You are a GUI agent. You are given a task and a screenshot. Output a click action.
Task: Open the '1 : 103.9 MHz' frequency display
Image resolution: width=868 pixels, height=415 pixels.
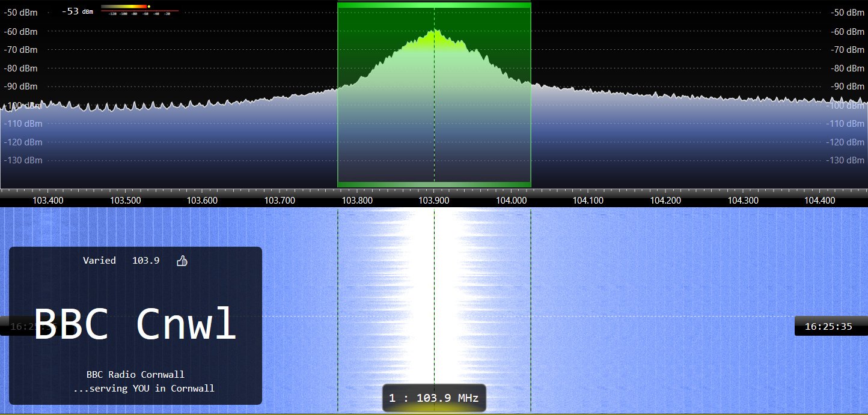(x=434, y=398)
